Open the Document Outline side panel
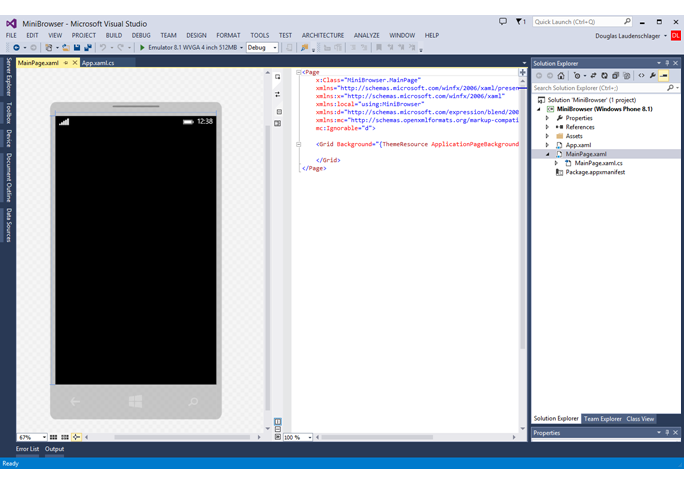Viewport: 684px width, 484px height. point(8,177)
